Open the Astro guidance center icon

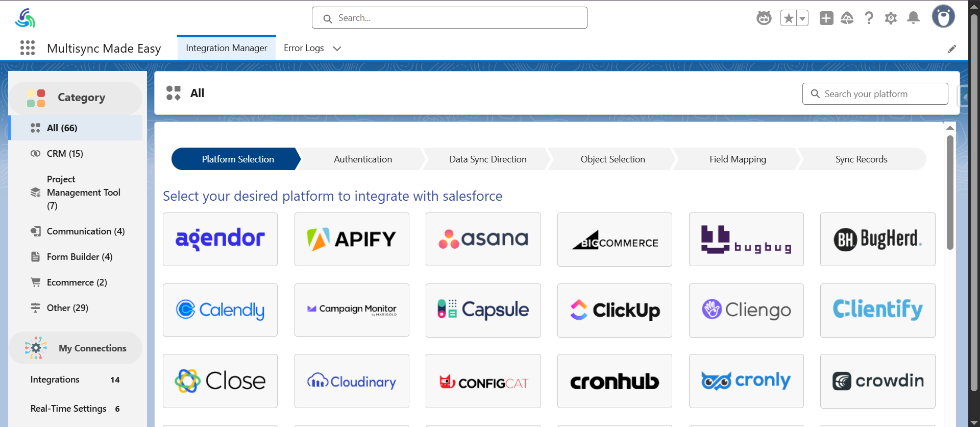point(764,18)
